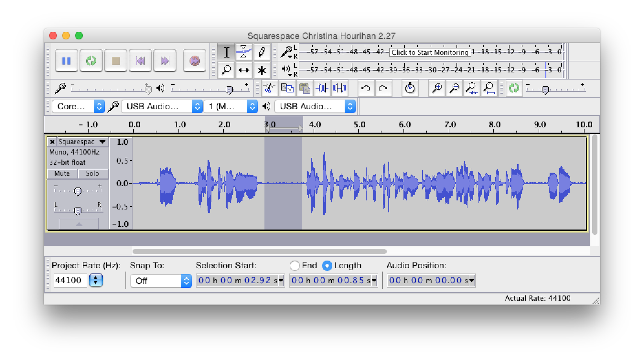Click the Silence audio icon
The image size is (644, 364).
click(339, 88)
